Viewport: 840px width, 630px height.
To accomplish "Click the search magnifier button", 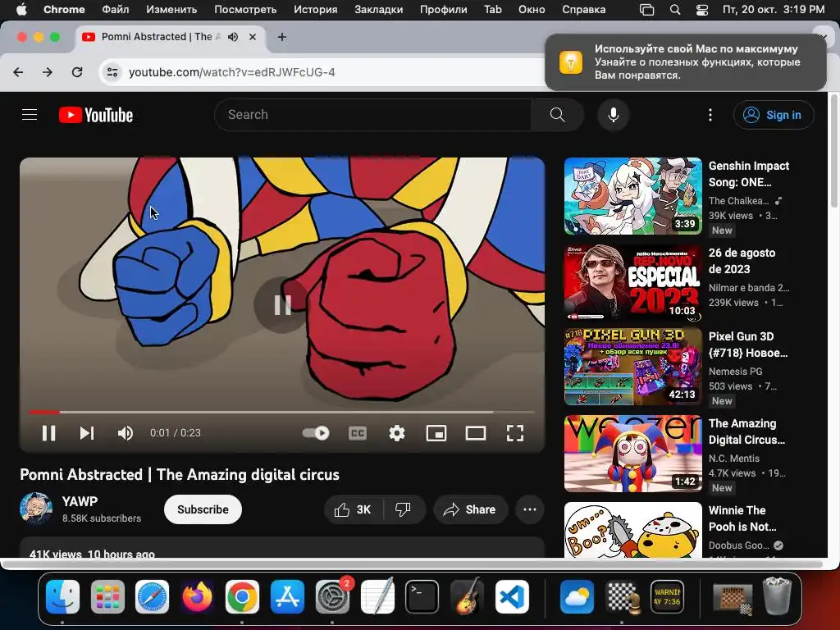I will coord(557,115).
